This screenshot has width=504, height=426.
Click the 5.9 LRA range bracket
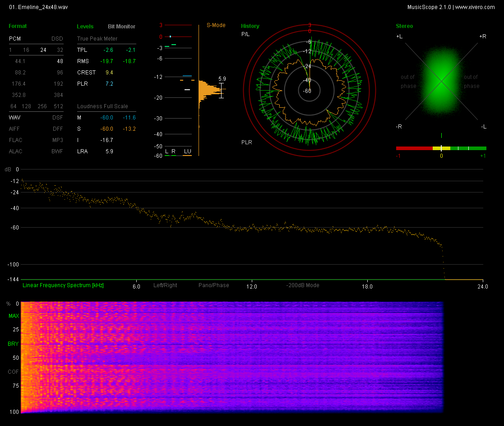point(221,89)
